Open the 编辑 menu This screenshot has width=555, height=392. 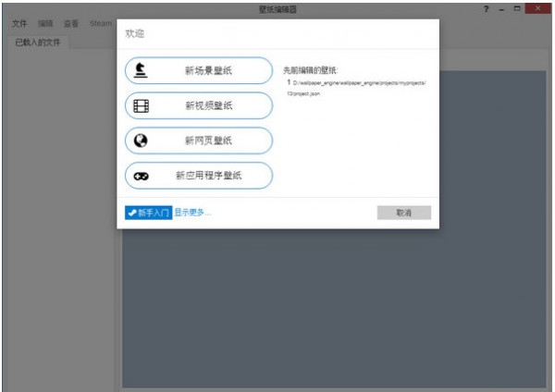pos(45,23)
